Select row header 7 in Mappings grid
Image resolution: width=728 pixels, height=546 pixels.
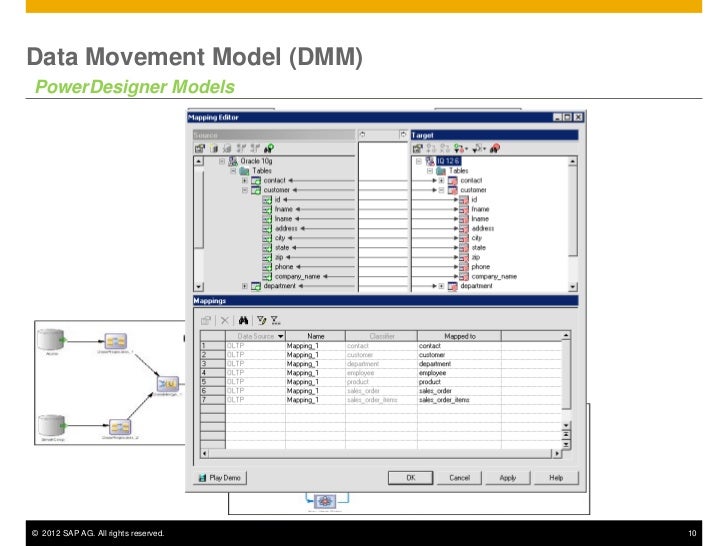[x=213, y=400]
